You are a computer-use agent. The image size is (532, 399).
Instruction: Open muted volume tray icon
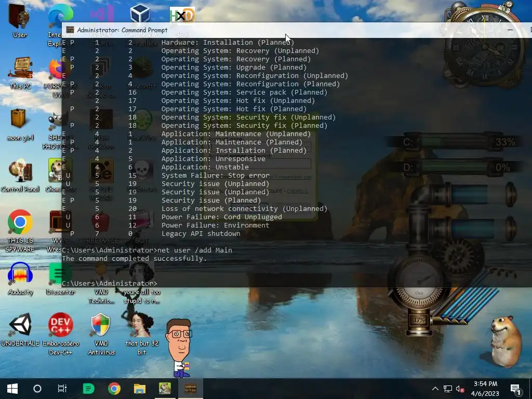460,389
